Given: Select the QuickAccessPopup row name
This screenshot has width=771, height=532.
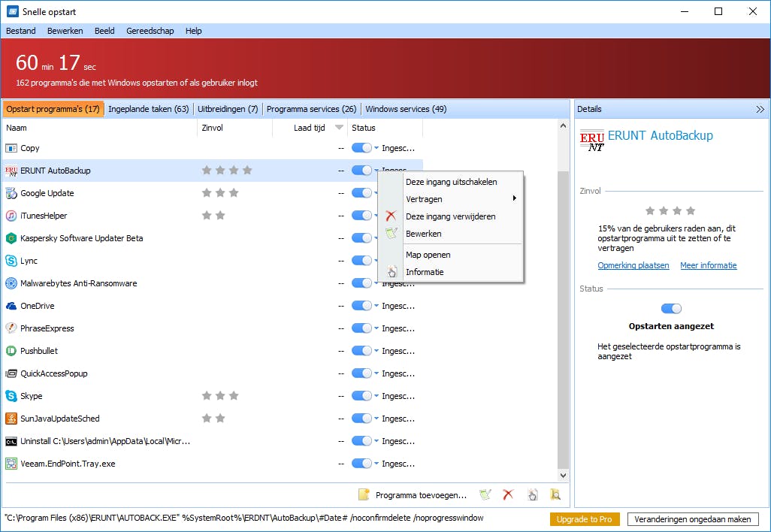Looking at the screenshot, I should tap(53, 373).
